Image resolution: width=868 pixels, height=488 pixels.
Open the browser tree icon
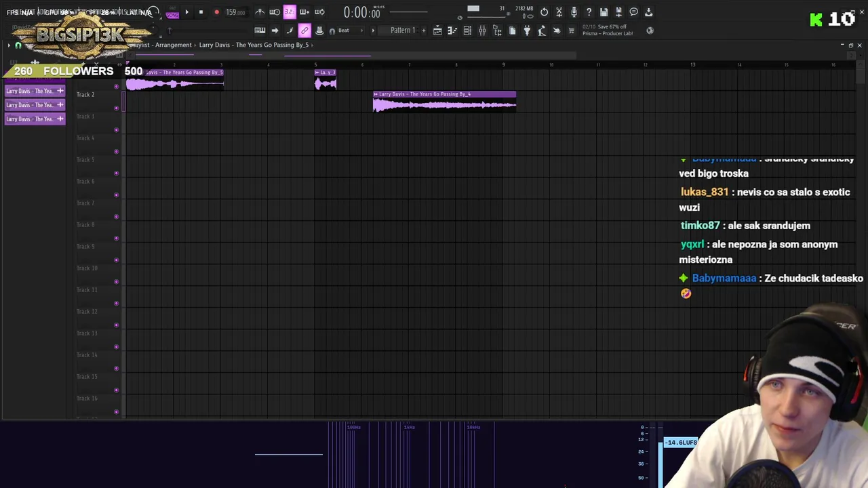pyautogui.click(x=497, y=30)
